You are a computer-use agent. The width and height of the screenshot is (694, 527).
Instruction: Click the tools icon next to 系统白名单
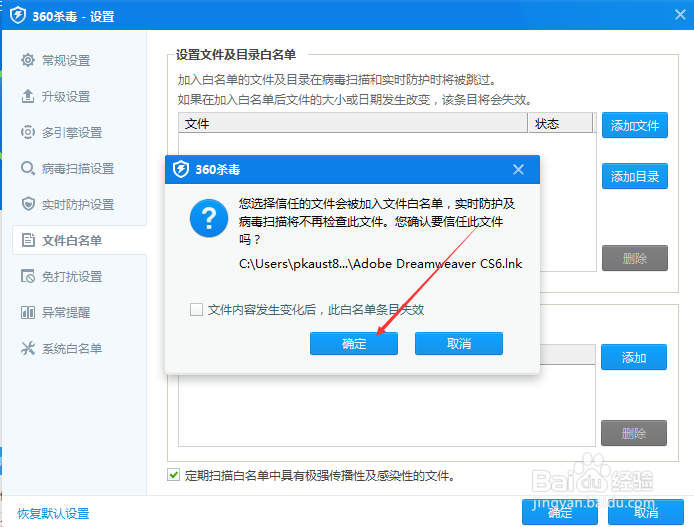[x=28, y=348]
